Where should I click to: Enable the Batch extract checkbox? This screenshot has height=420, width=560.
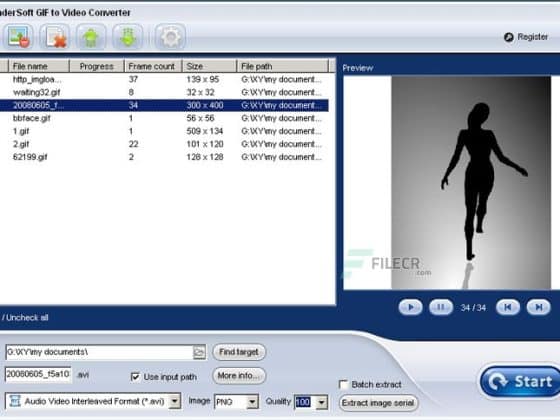tap(343, 385)
